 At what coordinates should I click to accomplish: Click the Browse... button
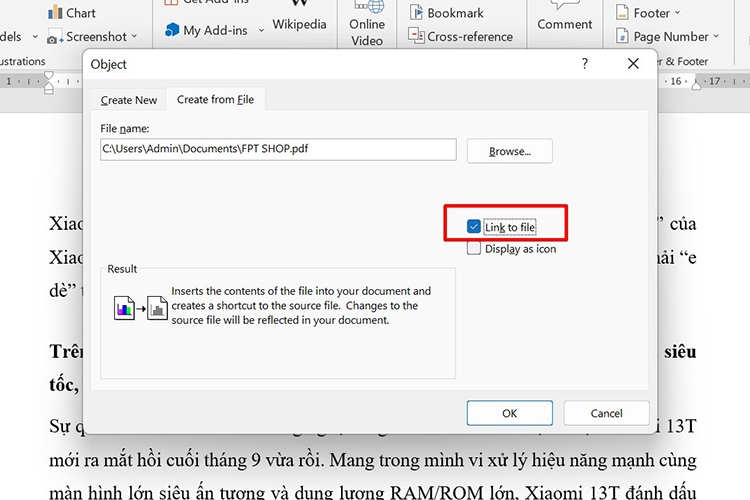pyautogui.click(x=509, y=151)
